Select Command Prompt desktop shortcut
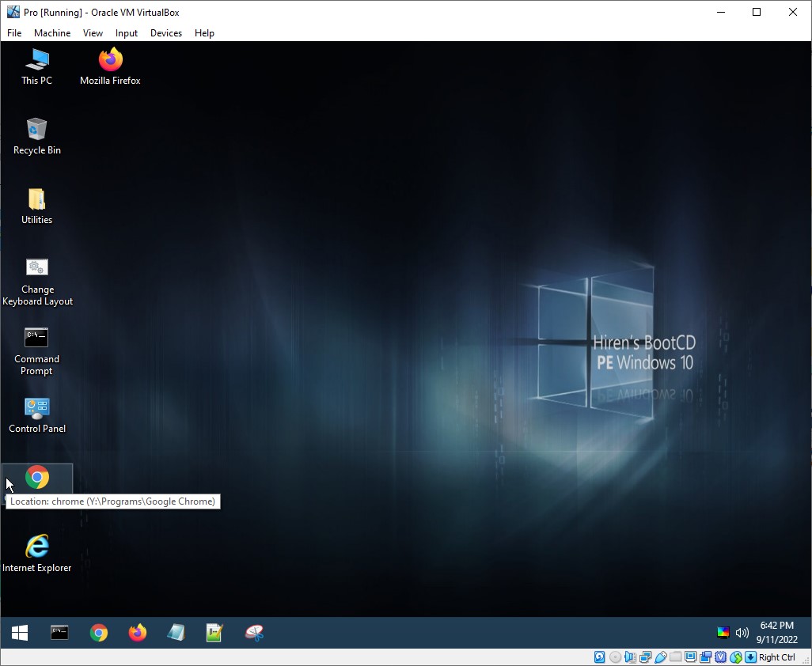Screen dimensions: 812x666 point(36,351)
